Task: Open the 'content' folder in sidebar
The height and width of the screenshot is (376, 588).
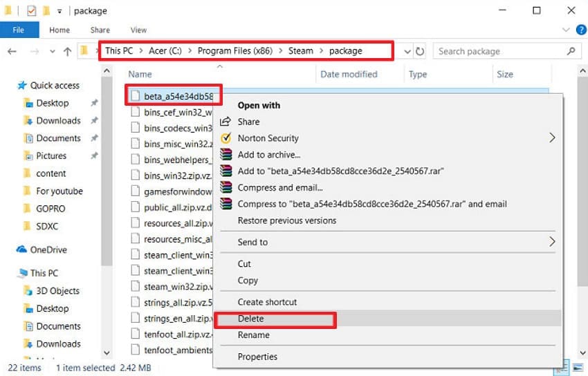Action: click(x=51, y=173)
